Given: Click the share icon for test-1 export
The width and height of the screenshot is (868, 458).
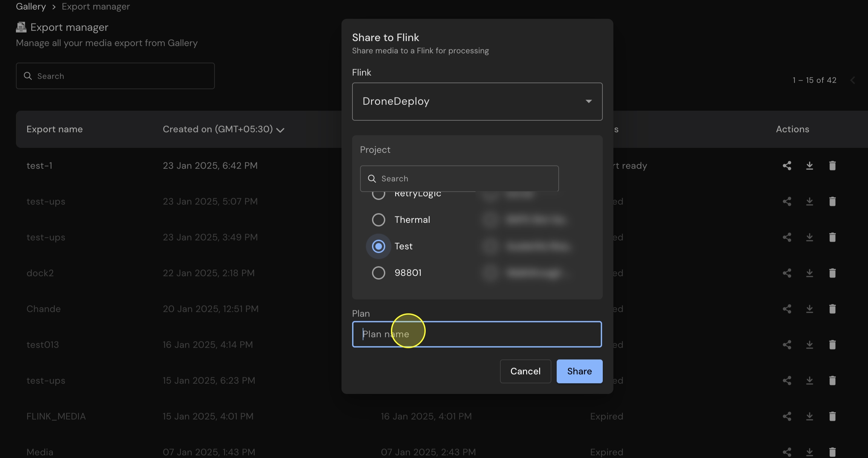Looking at the screenshot, I should 787,165.
